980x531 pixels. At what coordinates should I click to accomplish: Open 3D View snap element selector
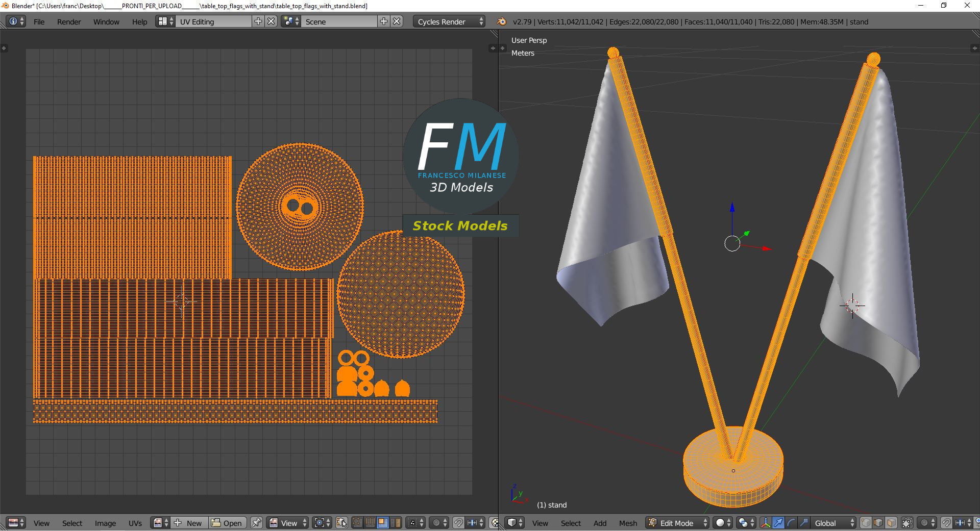[x=963, y=523]
